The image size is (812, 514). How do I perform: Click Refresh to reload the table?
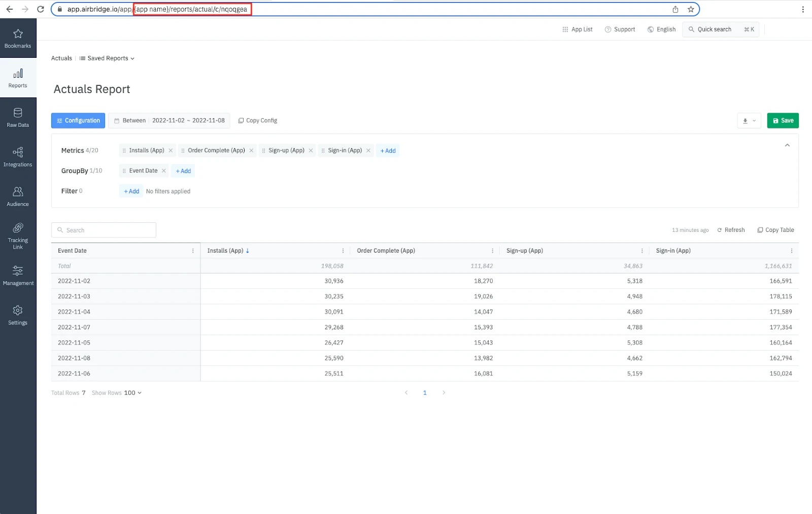click(x=731, y=230)
